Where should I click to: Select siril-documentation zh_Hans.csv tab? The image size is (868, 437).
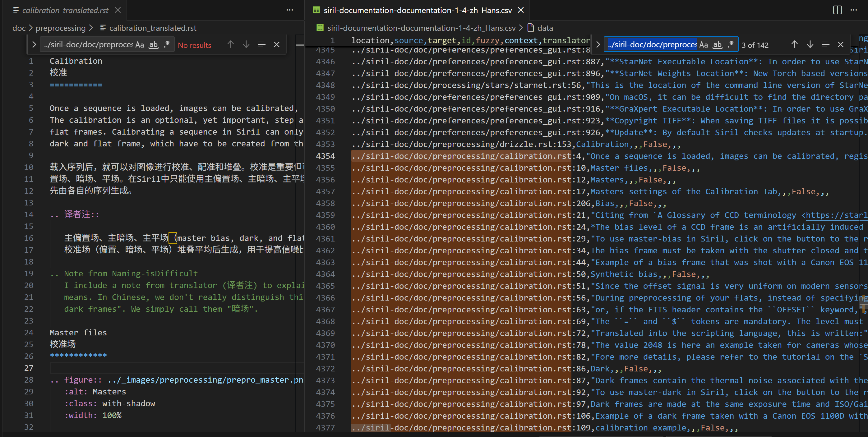[x=417, y=10]
